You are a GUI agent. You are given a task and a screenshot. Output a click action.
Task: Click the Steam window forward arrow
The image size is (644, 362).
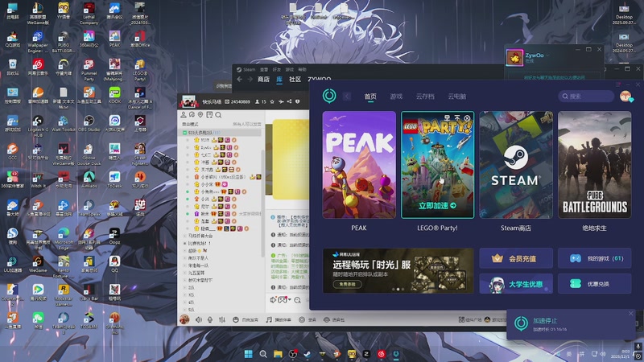tap(250, 79)
